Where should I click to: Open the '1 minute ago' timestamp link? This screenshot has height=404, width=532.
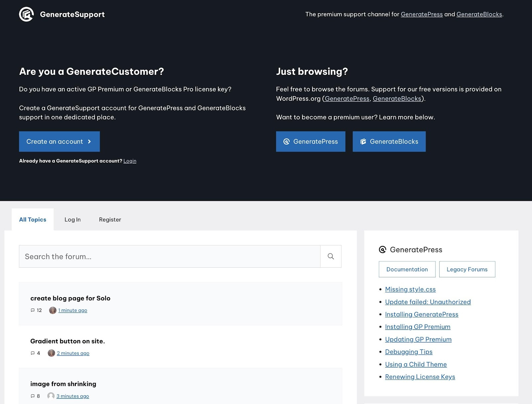pos(72,310)
